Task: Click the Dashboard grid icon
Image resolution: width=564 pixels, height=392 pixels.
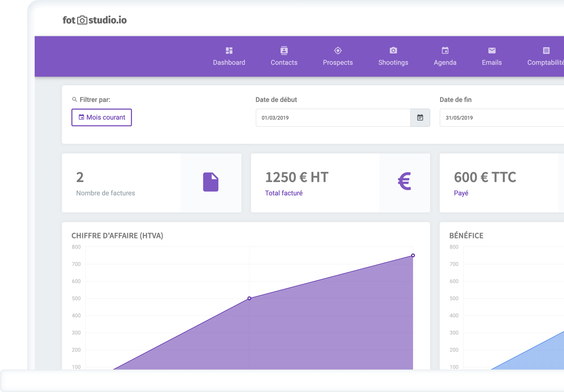Action: pyautogui.click(x=229, y=51)
